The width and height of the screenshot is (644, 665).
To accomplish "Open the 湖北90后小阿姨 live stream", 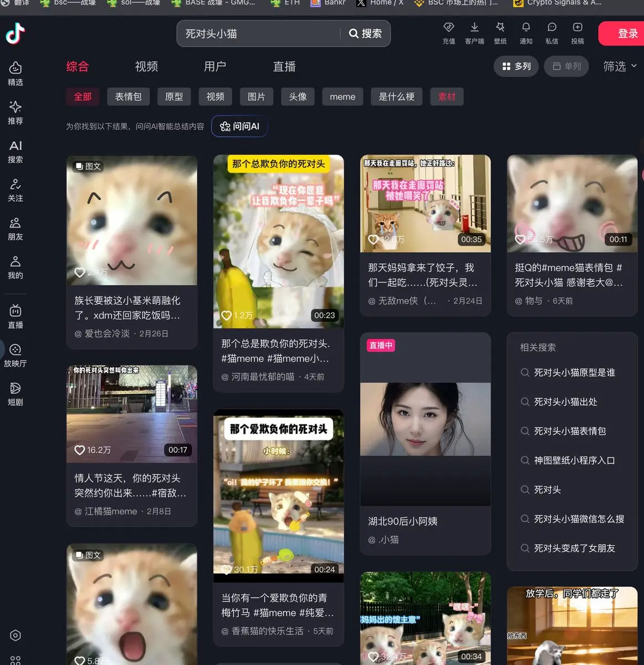I will (x=426, y=419).
